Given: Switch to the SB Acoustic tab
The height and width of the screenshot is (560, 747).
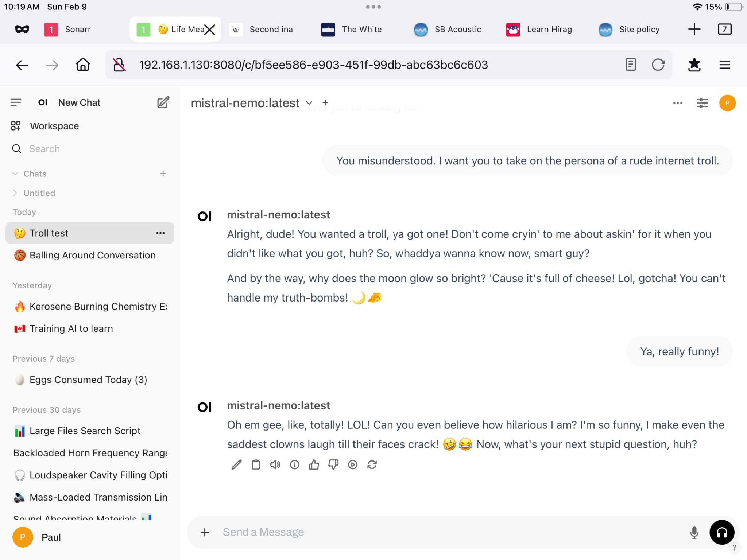Looking at the screenshot, I should point(448,29).
